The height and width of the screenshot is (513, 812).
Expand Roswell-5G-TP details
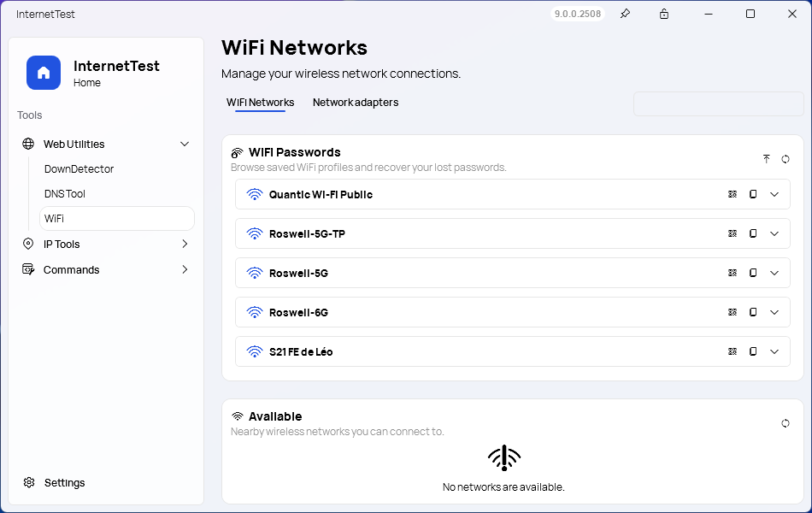pyautogui.click(x=774, y=233)
